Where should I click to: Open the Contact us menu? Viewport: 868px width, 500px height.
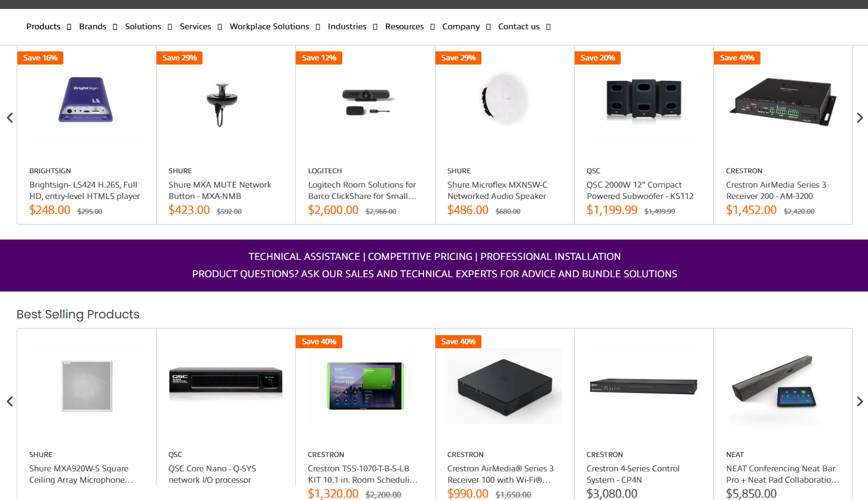[519, 27]
